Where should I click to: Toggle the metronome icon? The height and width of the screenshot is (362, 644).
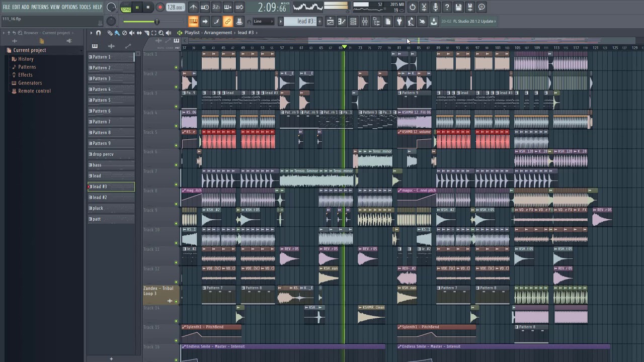click(193, 7)
